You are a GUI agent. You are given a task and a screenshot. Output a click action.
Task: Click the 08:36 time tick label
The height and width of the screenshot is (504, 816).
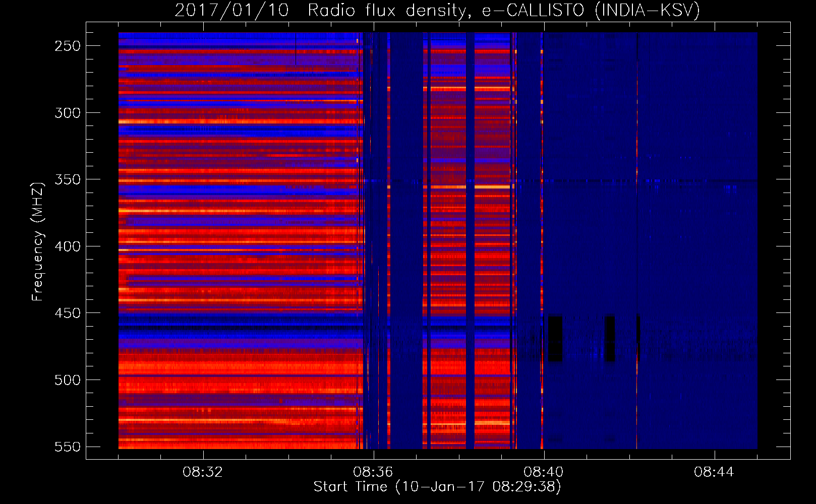coord(373,472)
